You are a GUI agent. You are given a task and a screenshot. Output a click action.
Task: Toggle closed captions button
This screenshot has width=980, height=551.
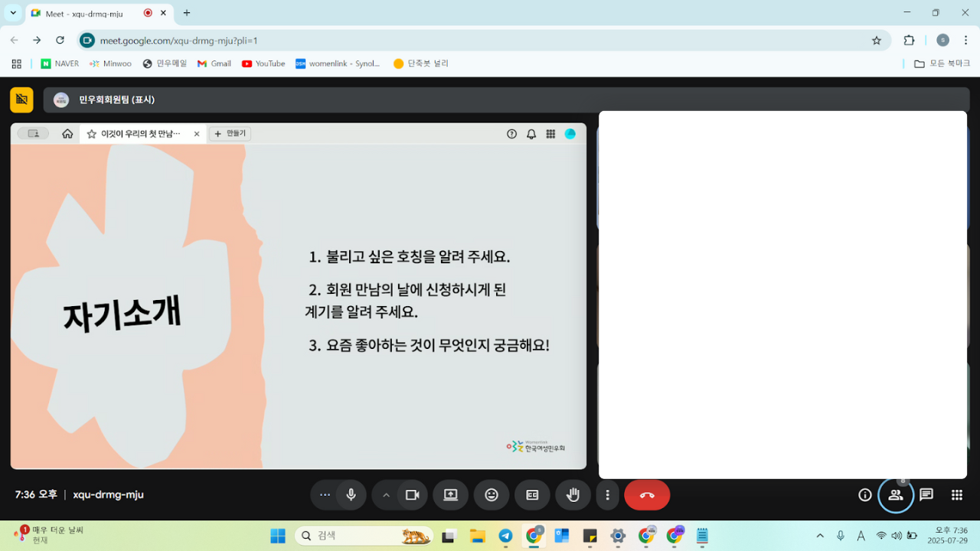[x=532, y=495]
